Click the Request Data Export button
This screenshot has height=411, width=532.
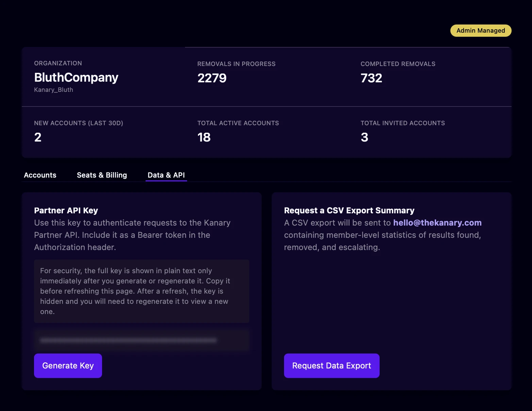[x=332, y=366]
